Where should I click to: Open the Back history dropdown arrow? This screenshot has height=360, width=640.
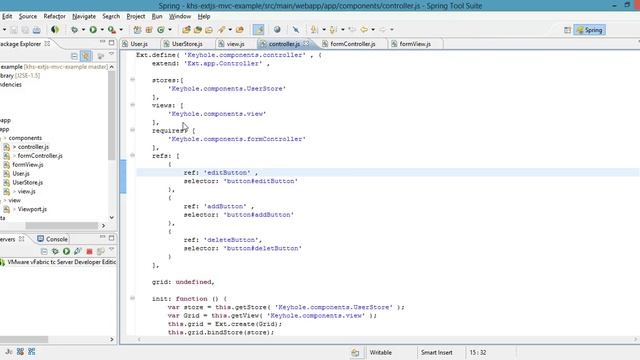(373, 30)
